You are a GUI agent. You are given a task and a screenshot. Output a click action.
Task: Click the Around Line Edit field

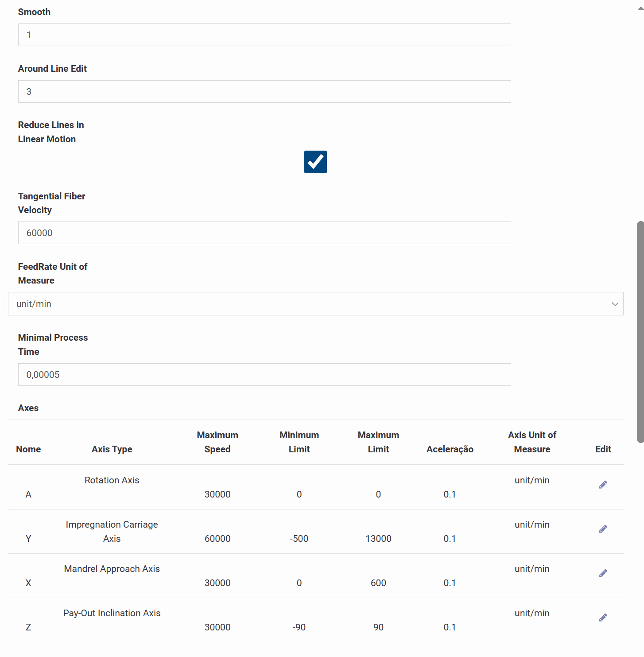coord(264,92)
